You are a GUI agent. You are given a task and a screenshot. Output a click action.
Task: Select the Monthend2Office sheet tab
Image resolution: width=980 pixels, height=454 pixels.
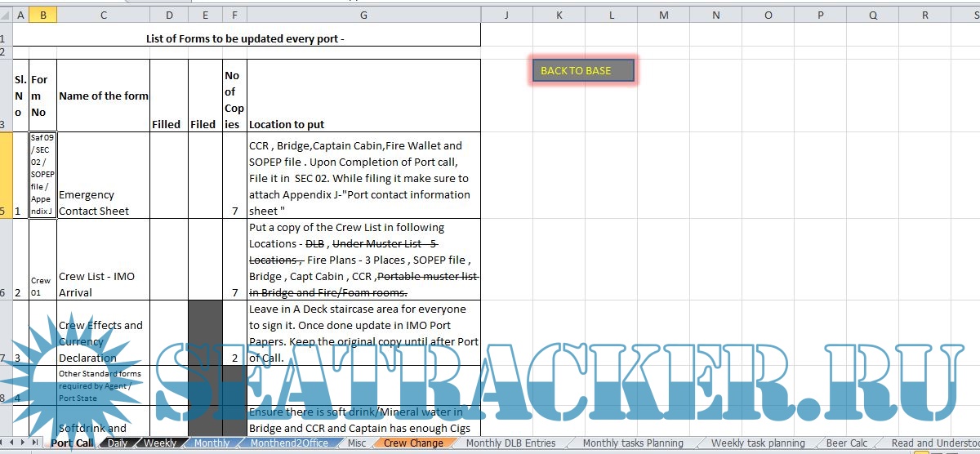[x=289, y=443]
